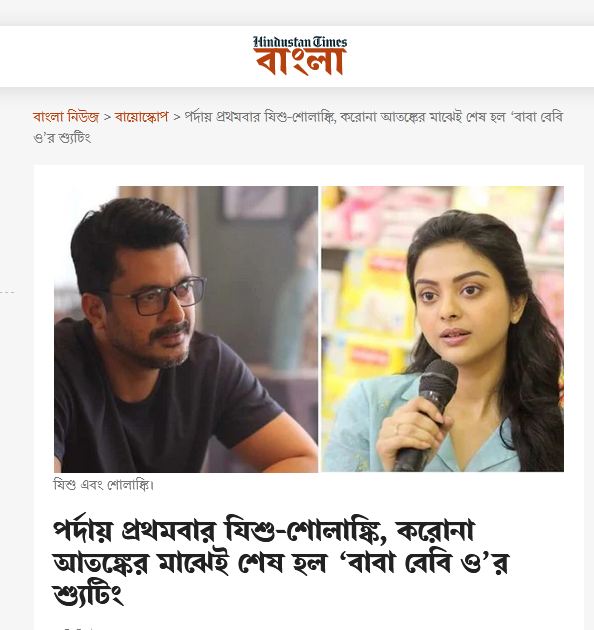Click the word পর্দায় starting the headline

pyautogui.click(x=83, y=530)
